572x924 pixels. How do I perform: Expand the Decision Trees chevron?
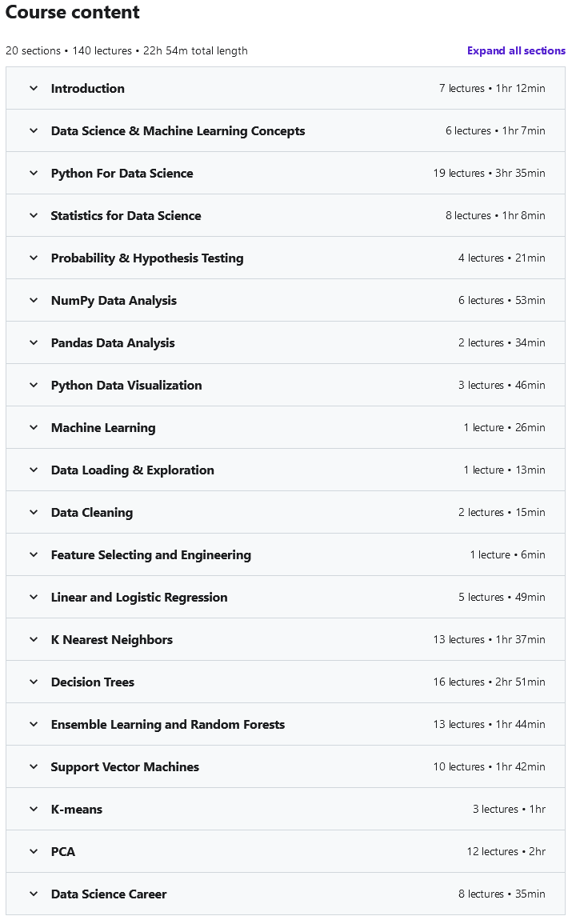34,682
